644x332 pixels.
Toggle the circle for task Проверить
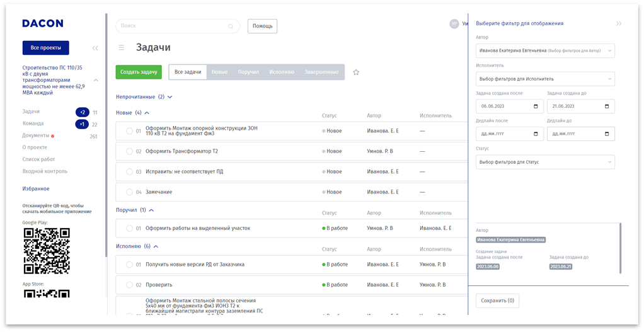click(x=129, y=285)
